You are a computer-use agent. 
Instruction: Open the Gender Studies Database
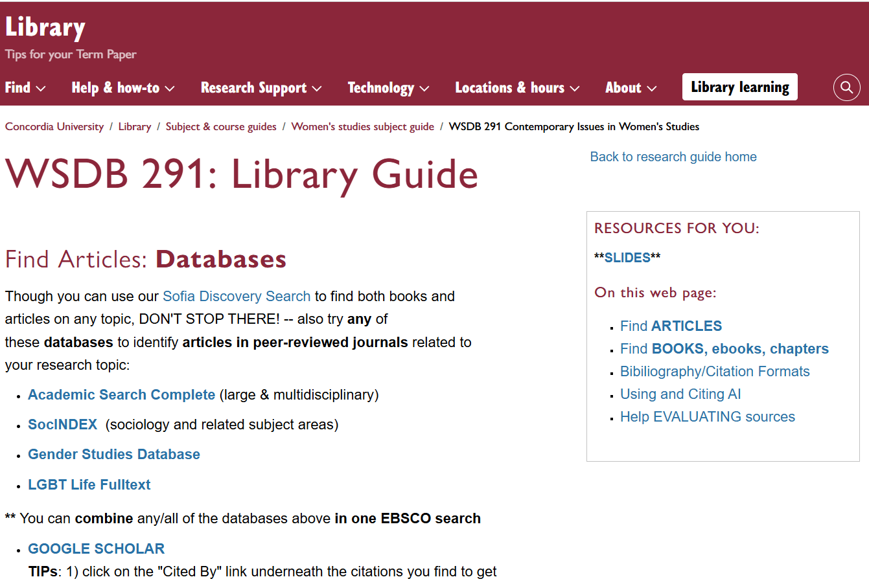coord(113,454)
